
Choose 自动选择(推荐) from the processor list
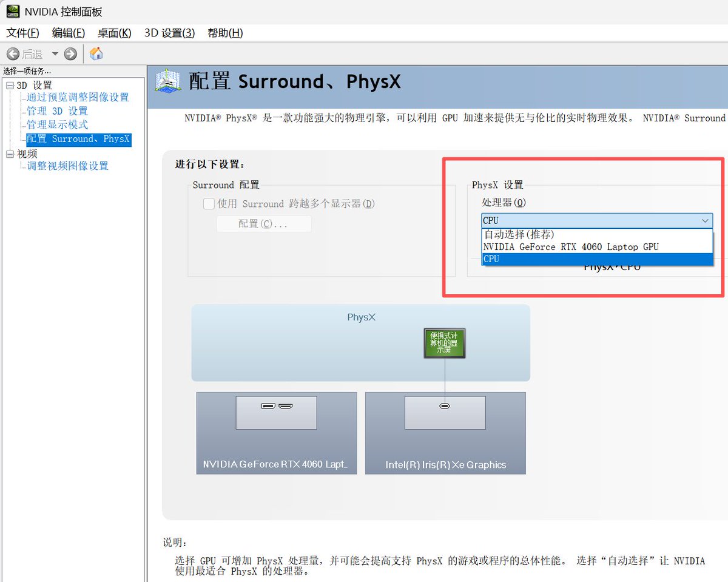tap(597, 235)
